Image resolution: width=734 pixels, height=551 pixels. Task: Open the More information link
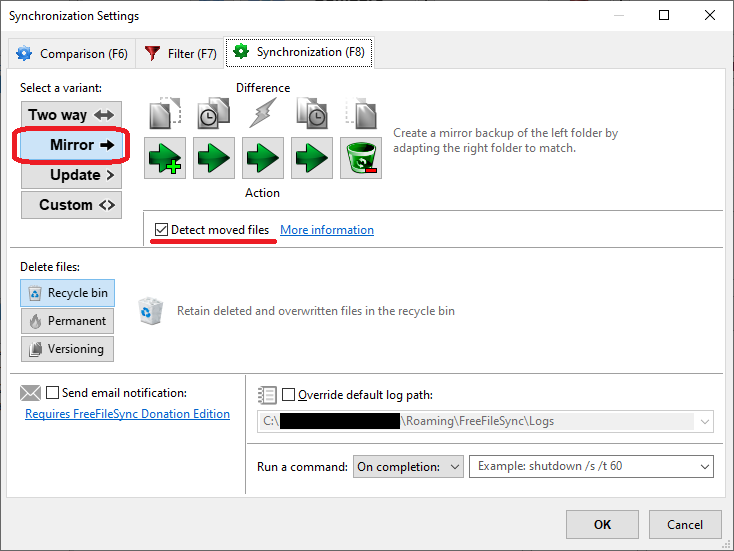[327, 230]
